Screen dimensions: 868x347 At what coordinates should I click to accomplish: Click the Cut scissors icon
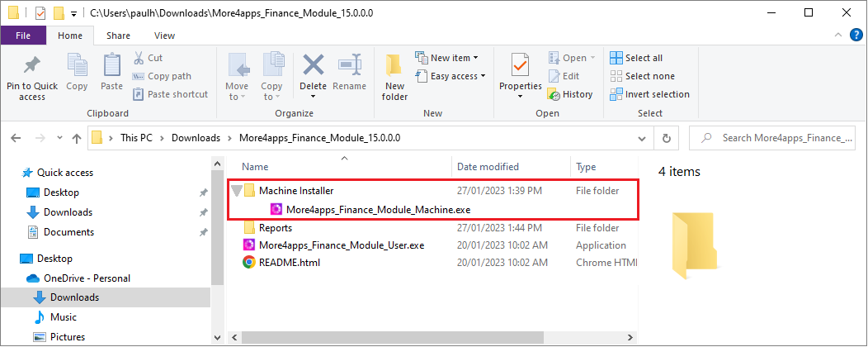point(139,58)
